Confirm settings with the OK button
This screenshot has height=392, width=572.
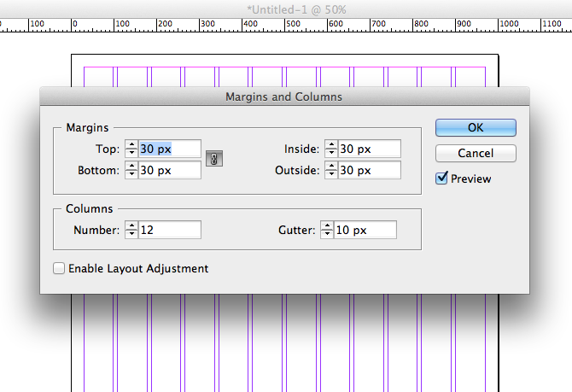click(476, 127)
